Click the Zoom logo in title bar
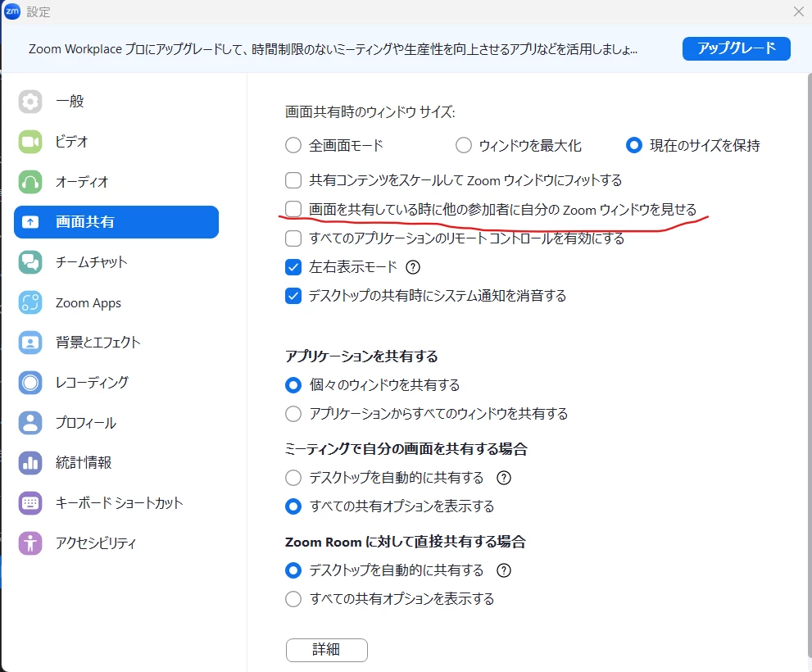 [x=12, y=11]
